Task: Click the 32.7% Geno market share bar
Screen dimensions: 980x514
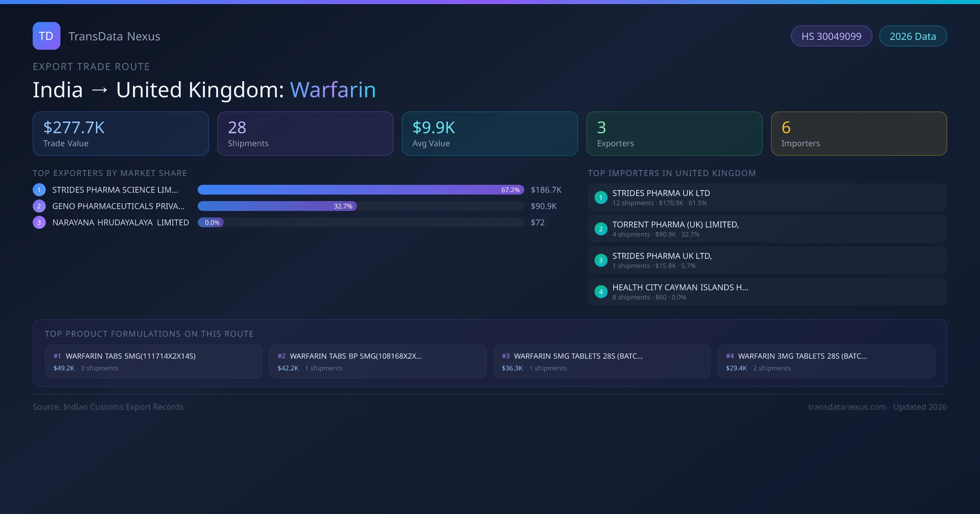Action: click(277, 206)
